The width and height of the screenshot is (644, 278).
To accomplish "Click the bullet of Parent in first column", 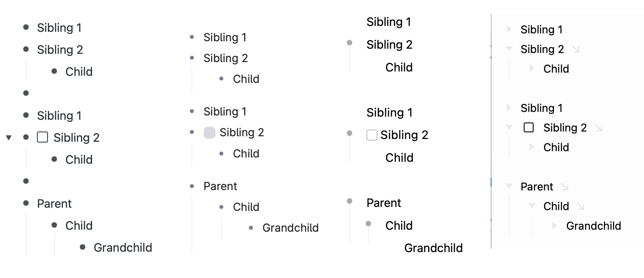I will pos(26,203).
